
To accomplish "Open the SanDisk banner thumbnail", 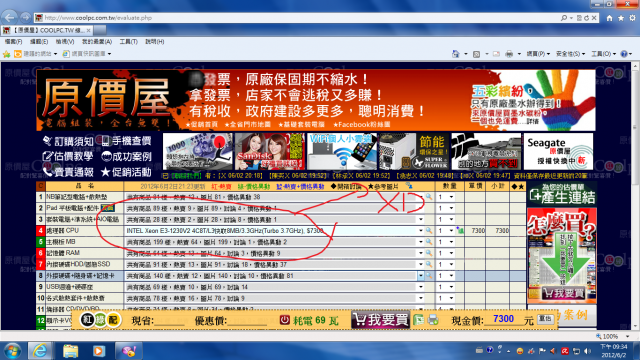I will coord(269,151).
